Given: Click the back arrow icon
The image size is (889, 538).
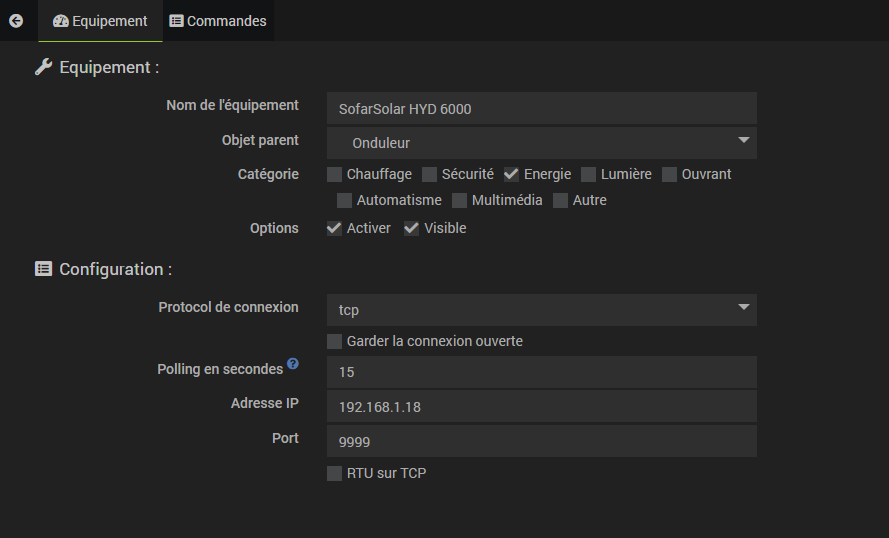Looking at the screenshot, I should [x=16, y=21].
